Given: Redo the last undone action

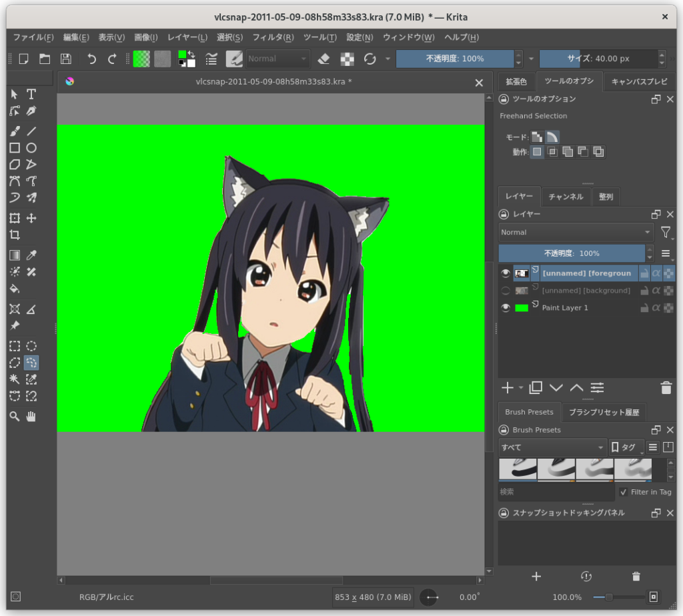Looking at the screenshot, I should (x=112, y=59).
